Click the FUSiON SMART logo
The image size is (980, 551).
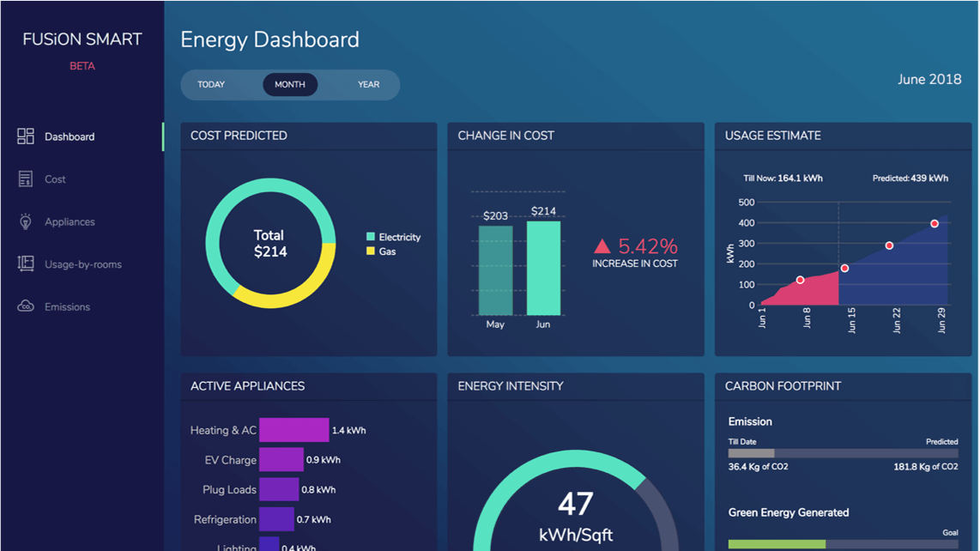(x=82, y=39)
